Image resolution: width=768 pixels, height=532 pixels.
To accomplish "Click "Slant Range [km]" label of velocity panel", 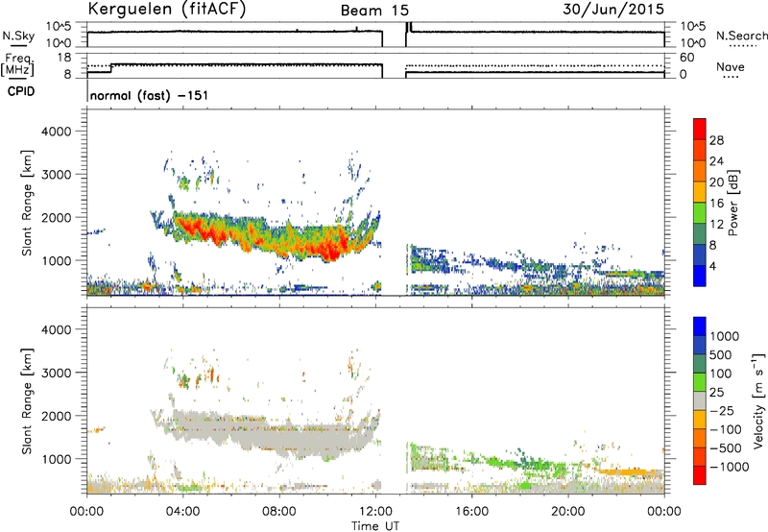I will (x=27, y=400).
